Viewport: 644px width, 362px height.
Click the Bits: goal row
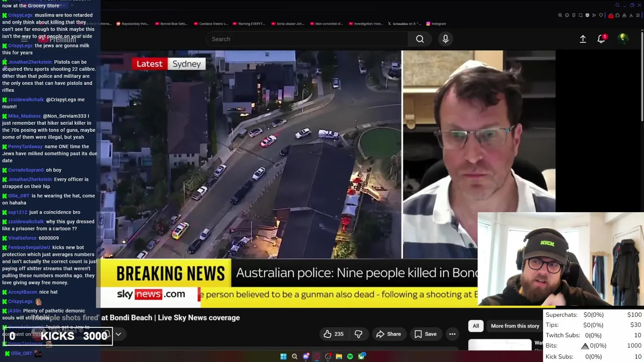coord(593,346)
